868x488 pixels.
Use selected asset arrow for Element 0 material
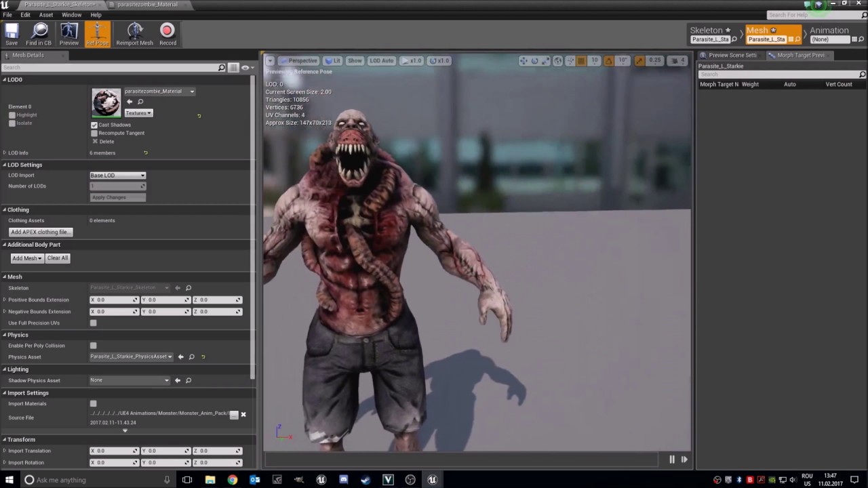[x=130, y=102]
